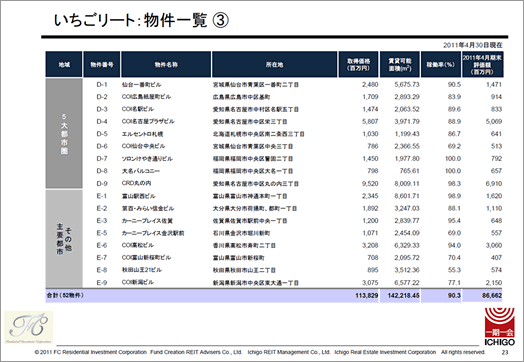Select the total acquisition price 113,829
This screenshot has height=362, width=524.
point(367,295)
